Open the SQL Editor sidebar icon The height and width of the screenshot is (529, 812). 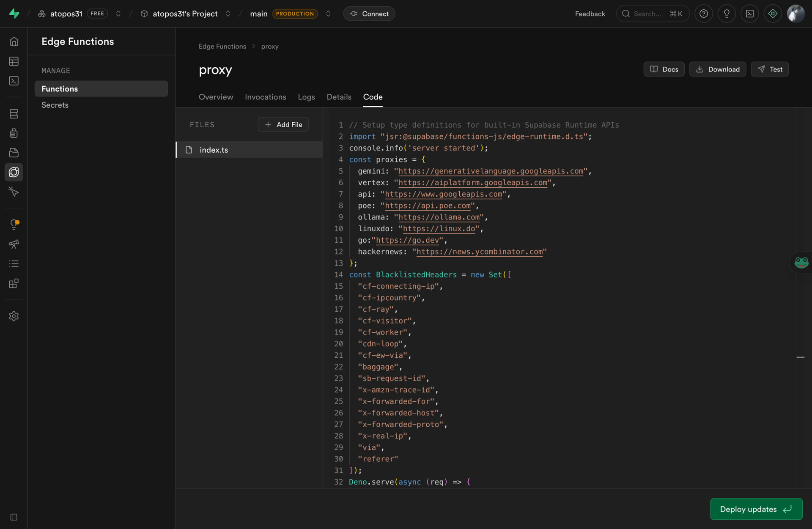[x=14, y=81]
